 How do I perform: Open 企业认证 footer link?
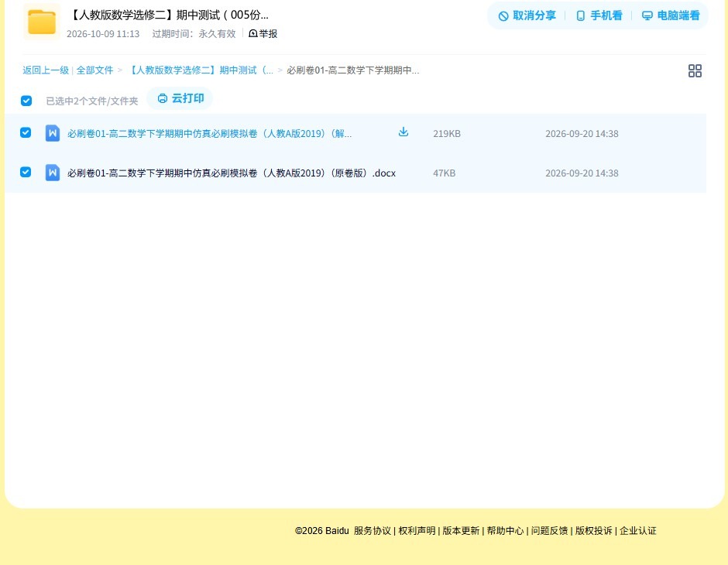(638, 531)
